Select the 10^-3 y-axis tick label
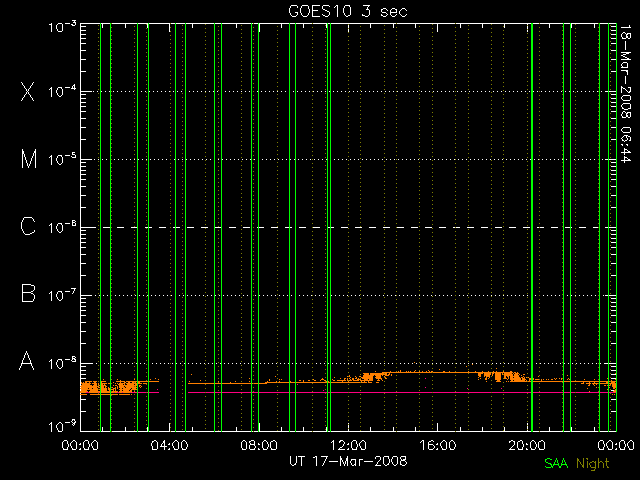Image resolution: width=640 pixels, height=480 pixels. [x=62, y=27]
